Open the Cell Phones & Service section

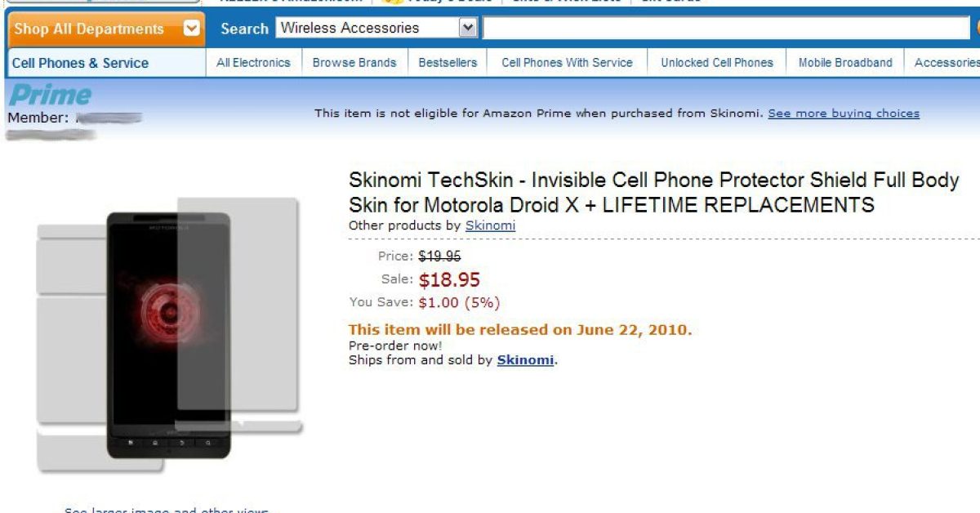tap(80, 63)
